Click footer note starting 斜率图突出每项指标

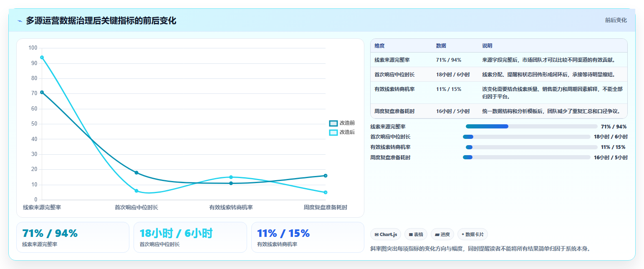(480, 249)
